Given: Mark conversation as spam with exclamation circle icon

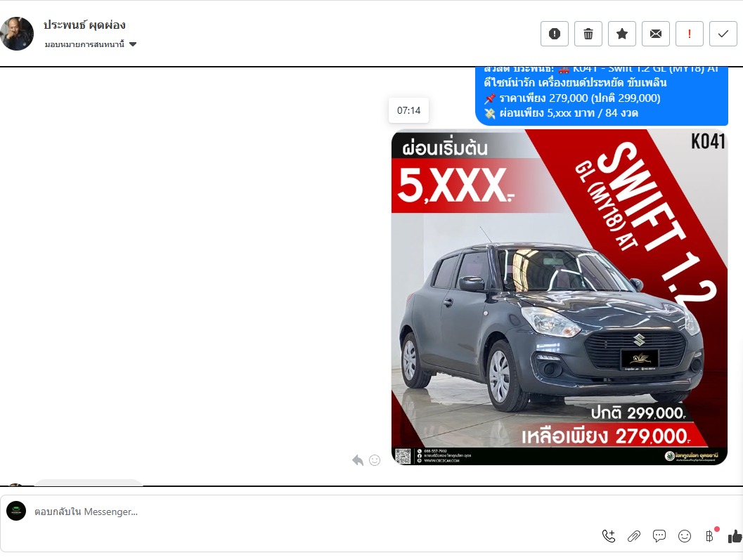Looking at the screenshot, I should coord(555,34).
